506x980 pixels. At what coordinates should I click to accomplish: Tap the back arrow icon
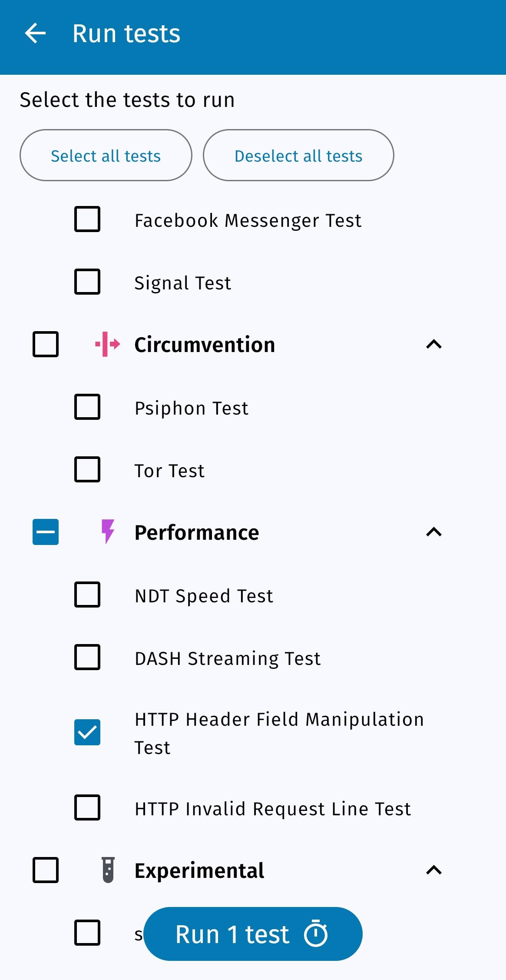tap(36, 34)
